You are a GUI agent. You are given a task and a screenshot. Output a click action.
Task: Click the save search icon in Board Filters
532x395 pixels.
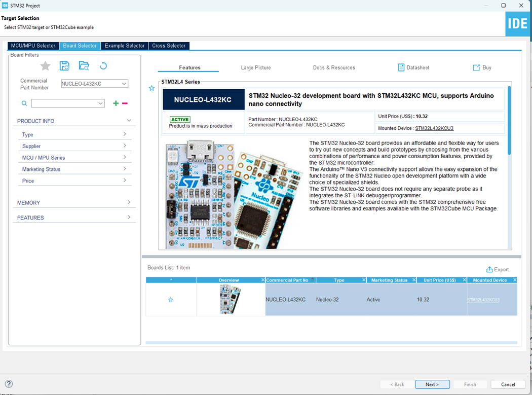point(64,66)
